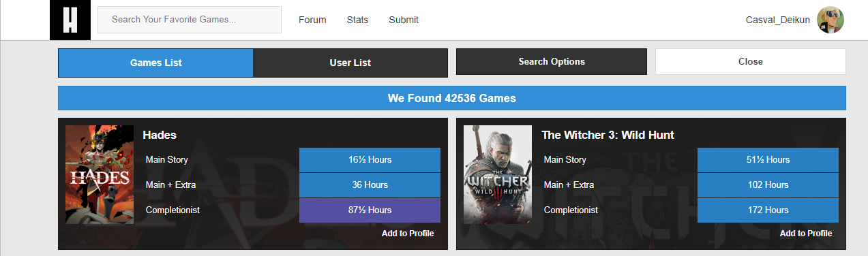Open the Casval_Deikun avatar picture

[x=830, y=20]
